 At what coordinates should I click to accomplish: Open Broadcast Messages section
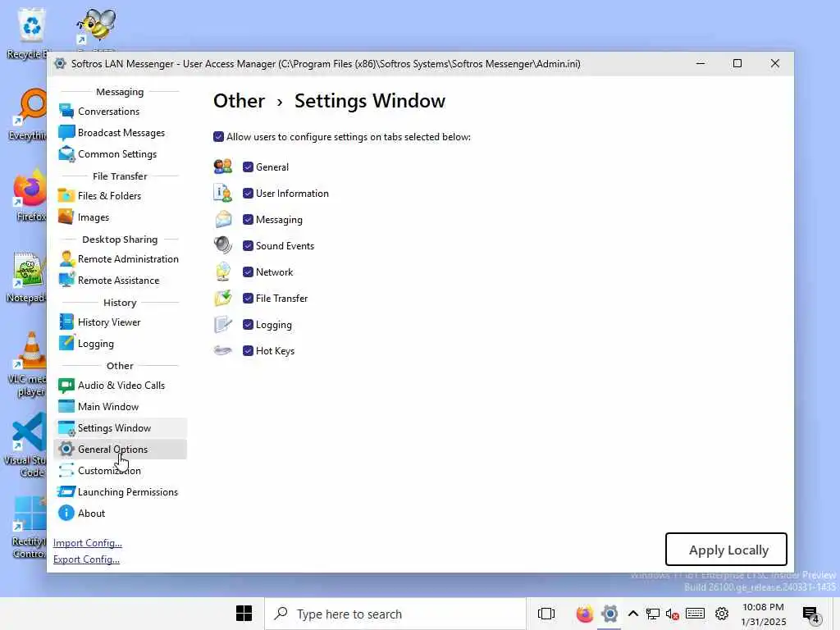[121, 133]
